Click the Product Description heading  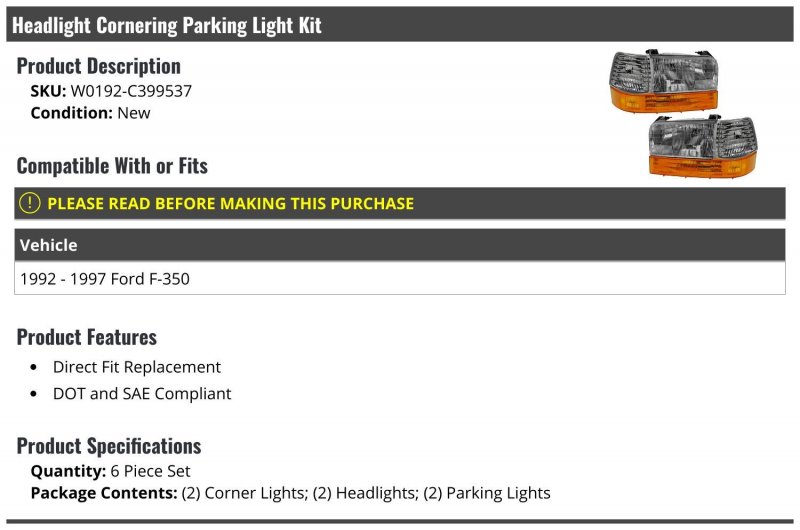pyautogui.click(x=98, y=66)
